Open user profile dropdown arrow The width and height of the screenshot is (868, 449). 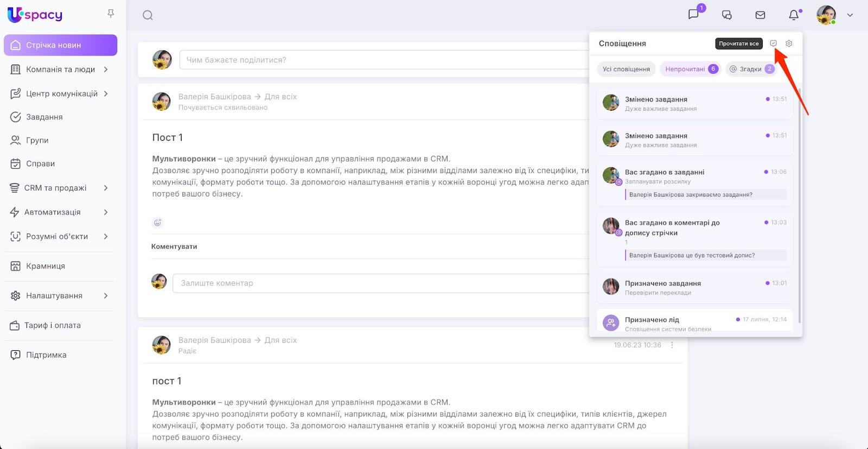coord(850,15)
